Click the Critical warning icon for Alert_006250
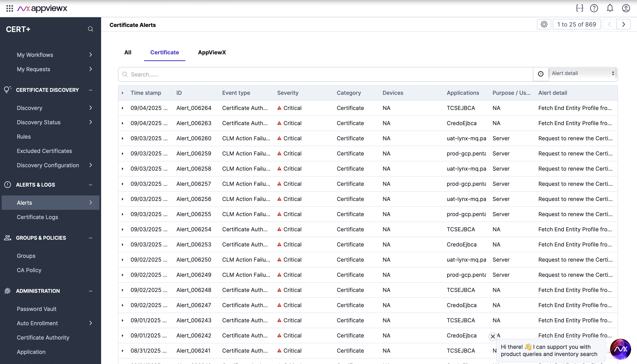The height and width of the screenshot is (364, 637). pyautogui.click(x=279, y=260)
